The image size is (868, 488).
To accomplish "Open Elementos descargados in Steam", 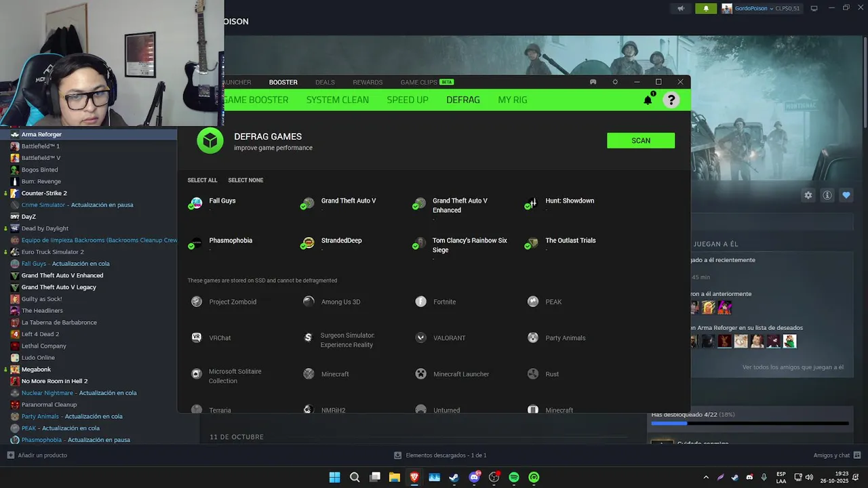I will pyautogui.click(x=446, y=455).
